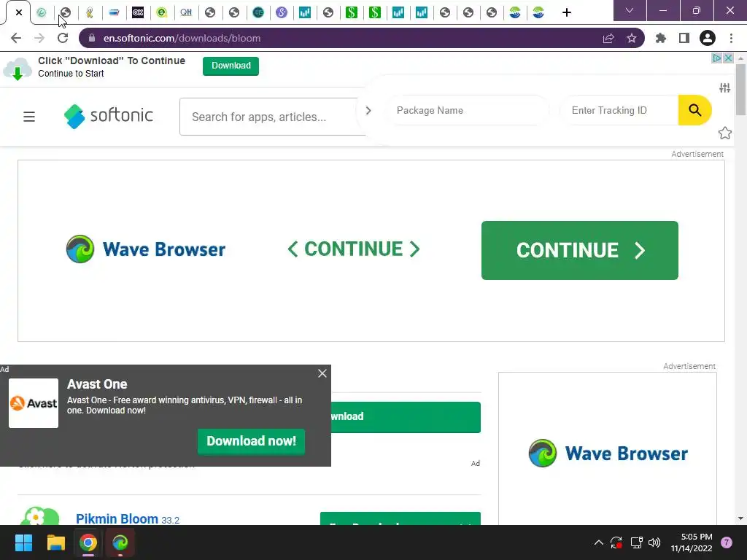Open File Explorer from the taskbar

tap(55, 542)
